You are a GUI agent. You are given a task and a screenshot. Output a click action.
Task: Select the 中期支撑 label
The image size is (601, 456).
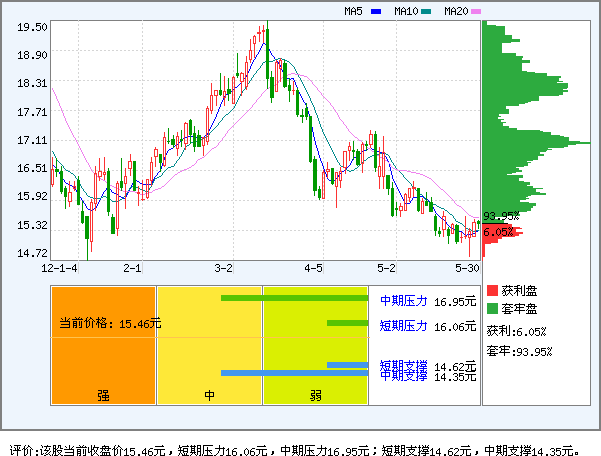tap(403, 376)
